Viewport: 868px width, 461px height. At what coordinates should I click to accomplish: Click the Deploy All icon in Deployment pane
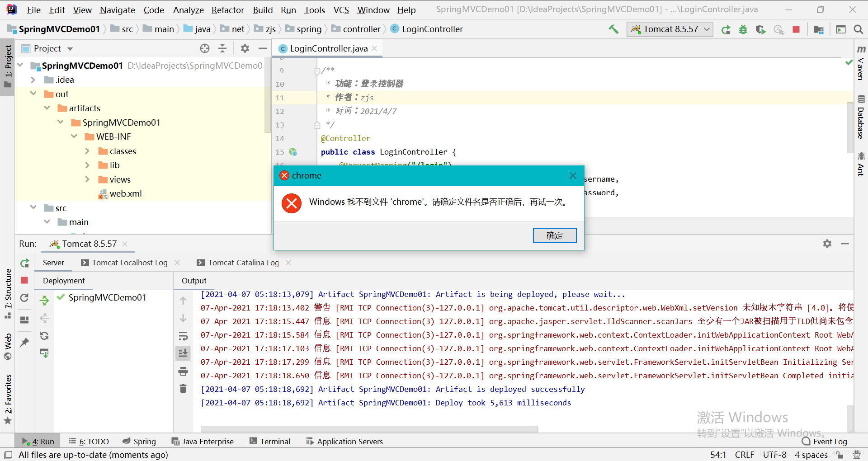(x=44, y=300)
